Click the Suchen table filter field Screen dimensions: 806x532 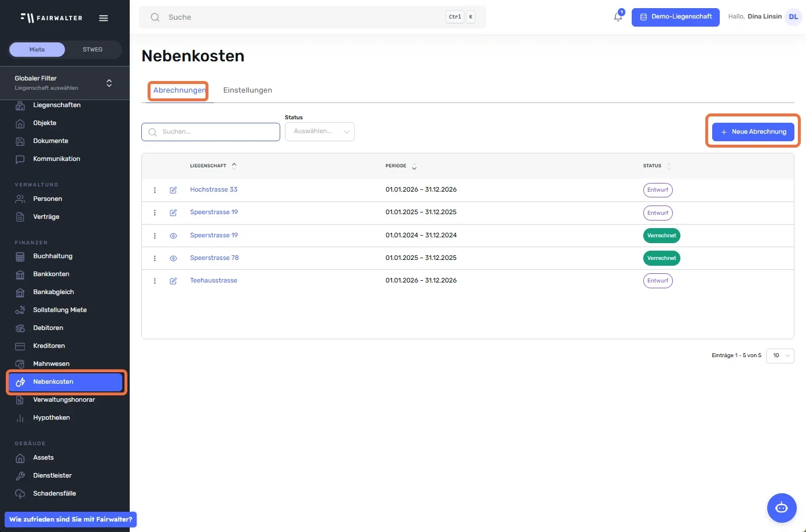click(x=211, y=132)
